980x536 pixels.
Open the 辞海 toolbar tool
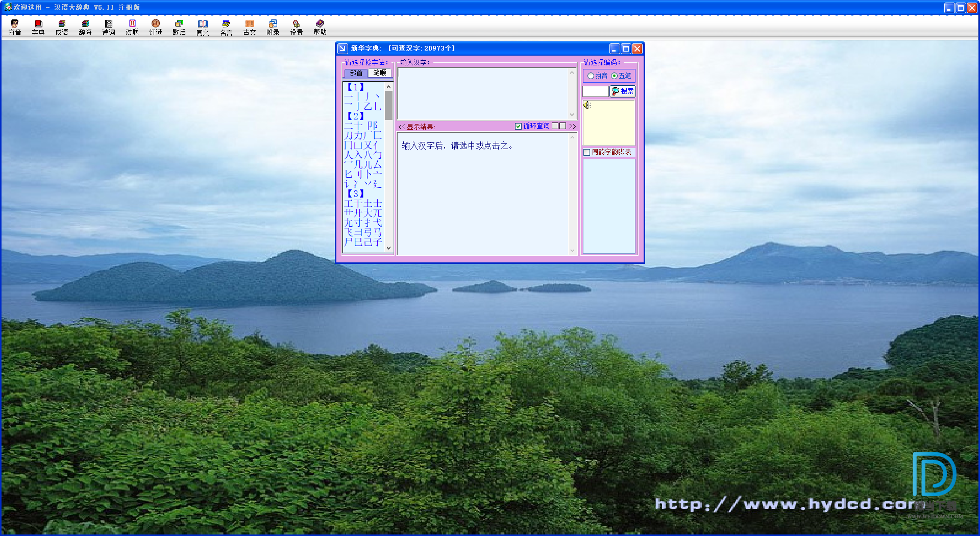coord(85,28)
